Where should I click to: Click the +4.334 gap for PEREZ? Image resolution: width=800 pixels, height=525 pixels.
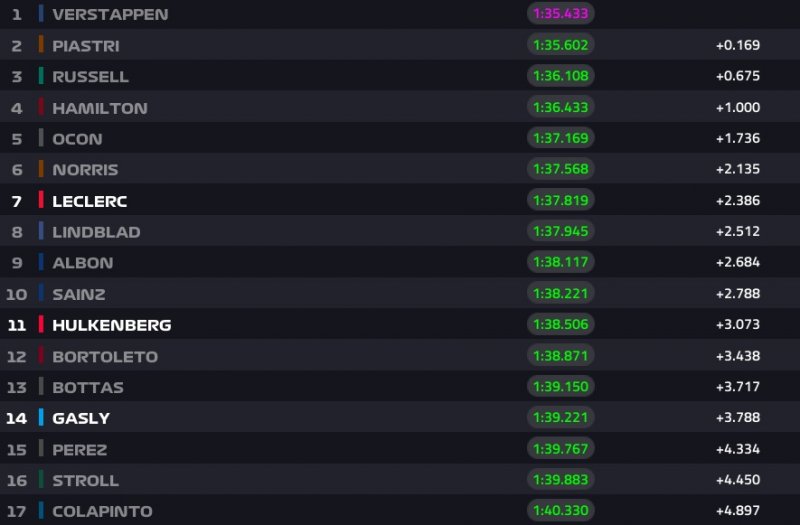(738, 448)
